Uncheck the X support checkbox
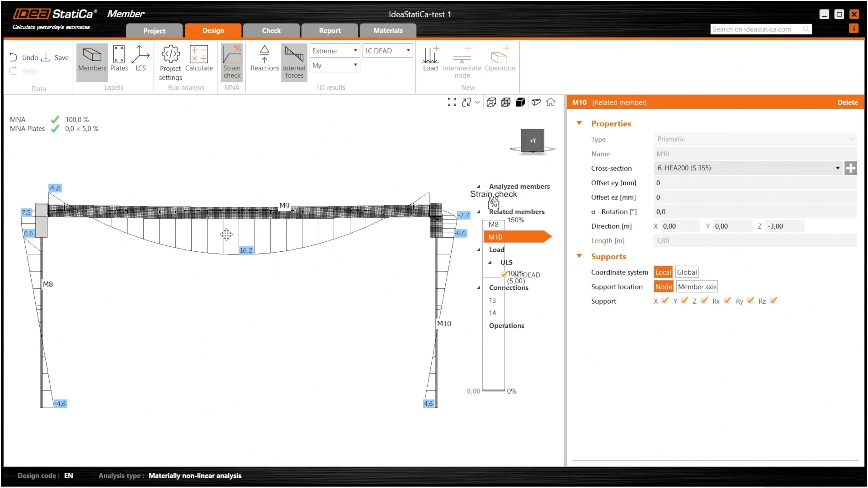 [x=665, y=301]
